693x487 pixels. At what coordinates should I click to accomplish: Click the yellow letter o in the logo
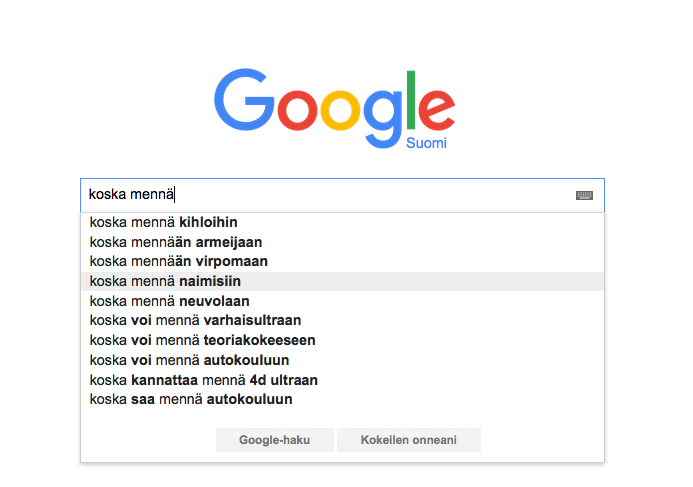click(x=339, y=110)
